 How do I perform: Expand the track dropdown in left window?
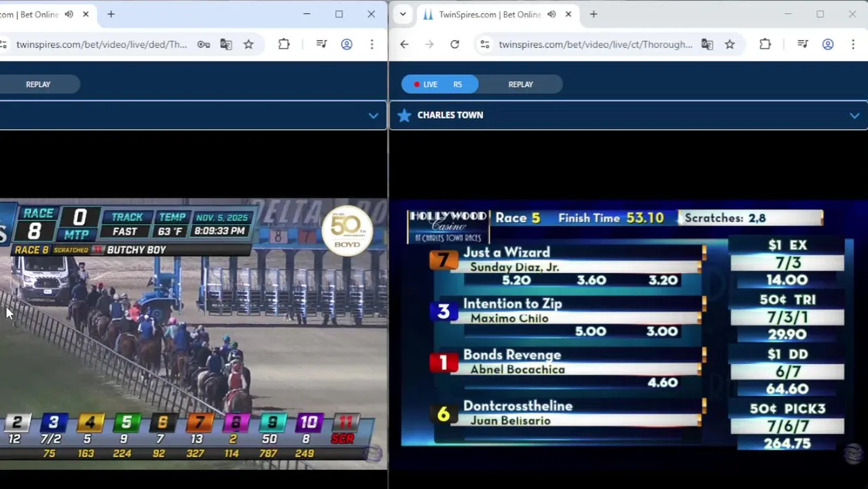click(373, 115)
